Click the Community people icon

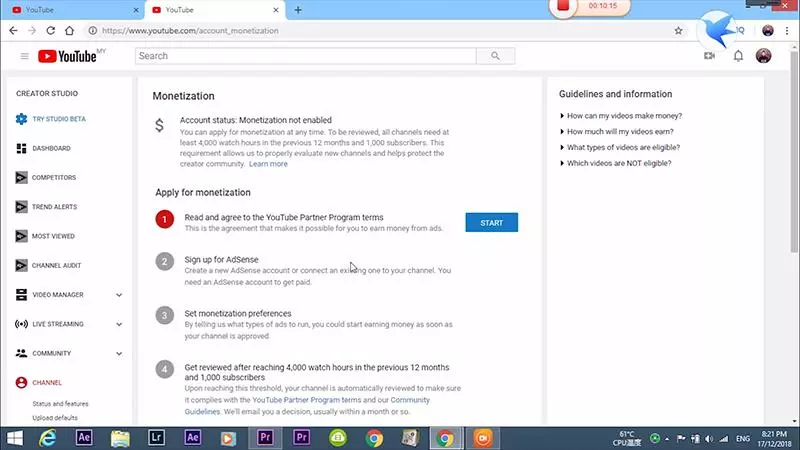coord(21,353)
